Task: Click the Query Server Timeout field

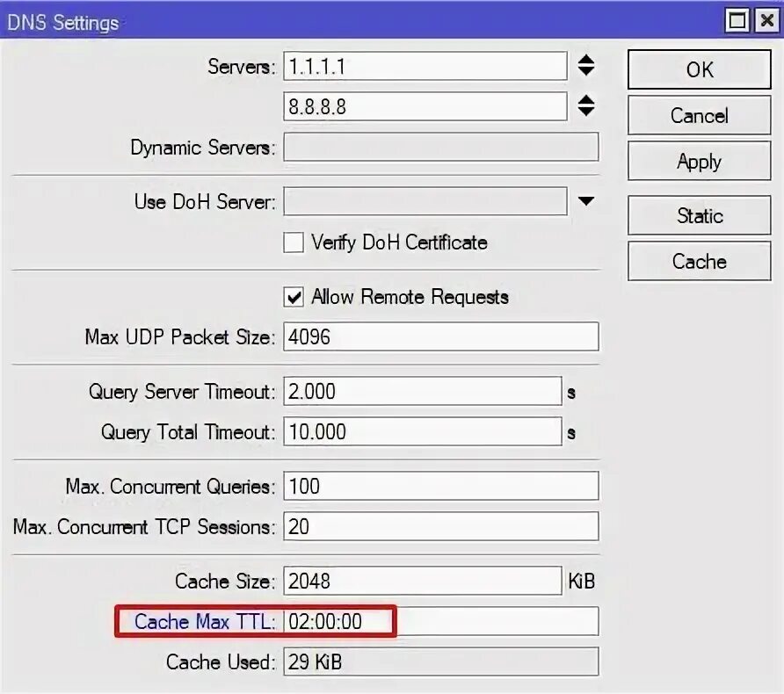Action: click(423, 391)
